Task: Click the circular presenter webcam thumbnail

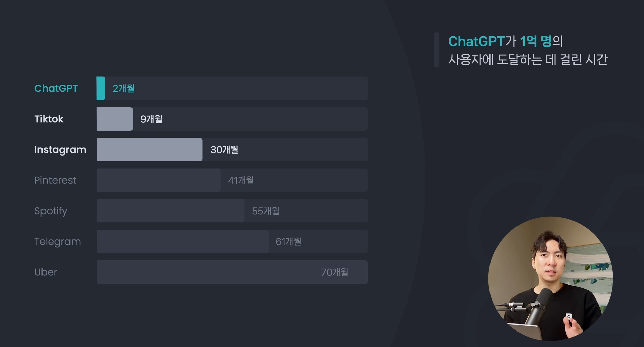Action: coord(551,279)
